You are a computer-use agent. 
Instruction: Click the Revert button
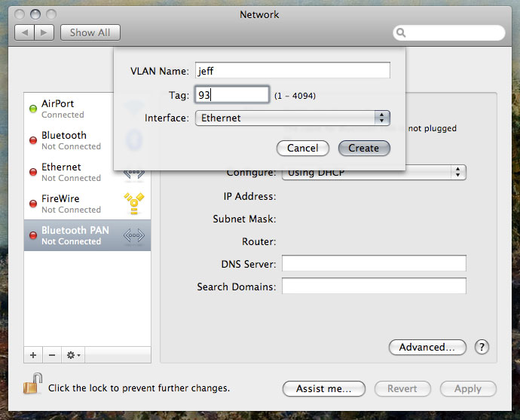point(402,388)
